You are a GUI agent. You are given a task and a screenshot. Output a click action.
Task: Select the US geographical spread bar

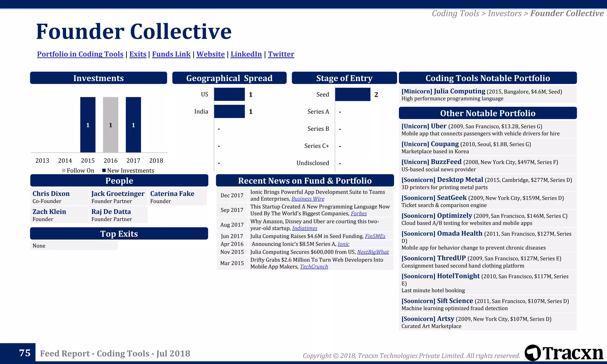point(229,94)
